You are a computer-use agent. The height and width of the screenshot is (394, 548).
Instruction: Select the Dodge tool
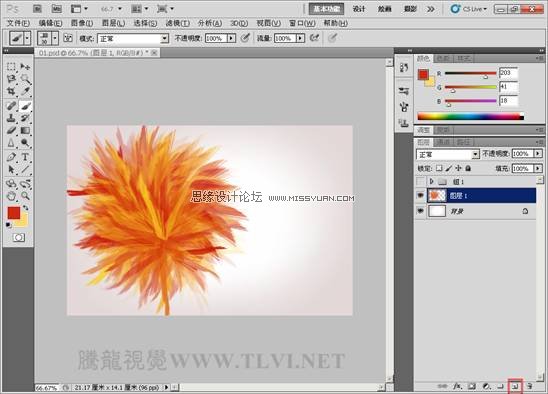tap(25, 143)
